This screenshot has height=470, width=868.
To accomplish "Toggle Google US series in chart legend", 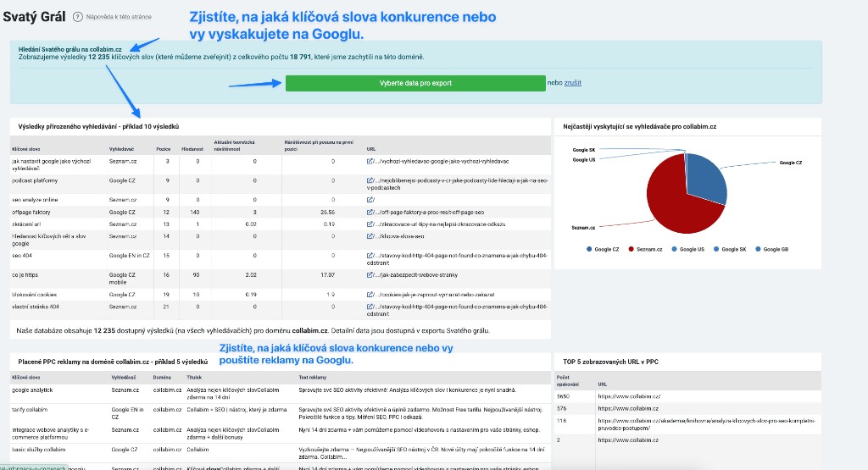I will pyautogui.click(x=688, y=249).
